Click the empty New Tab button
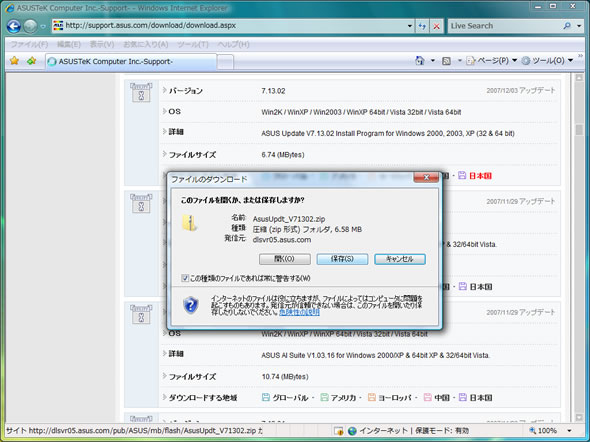Screen dimensions: 590x442 coord(225,62)
